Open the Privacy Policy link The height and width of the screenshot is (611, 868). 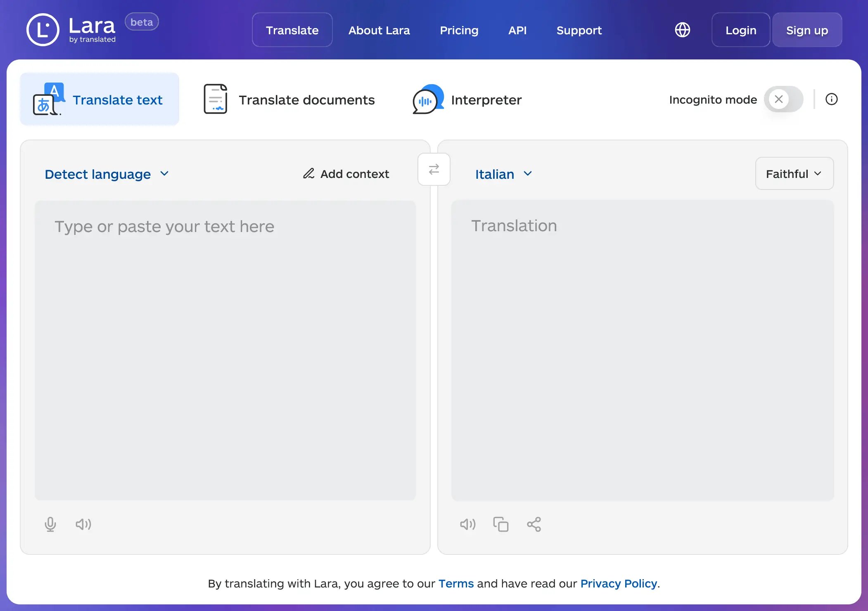pos(618,583)
